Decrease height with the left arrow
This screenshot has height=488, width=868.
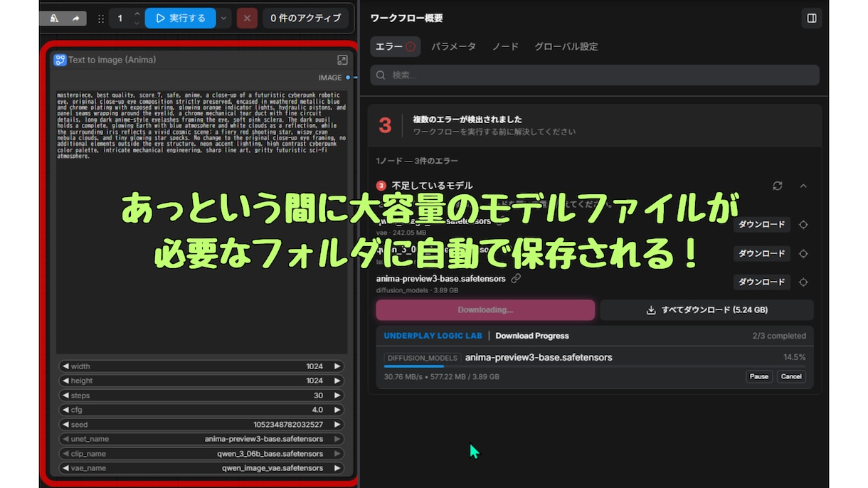65,381
